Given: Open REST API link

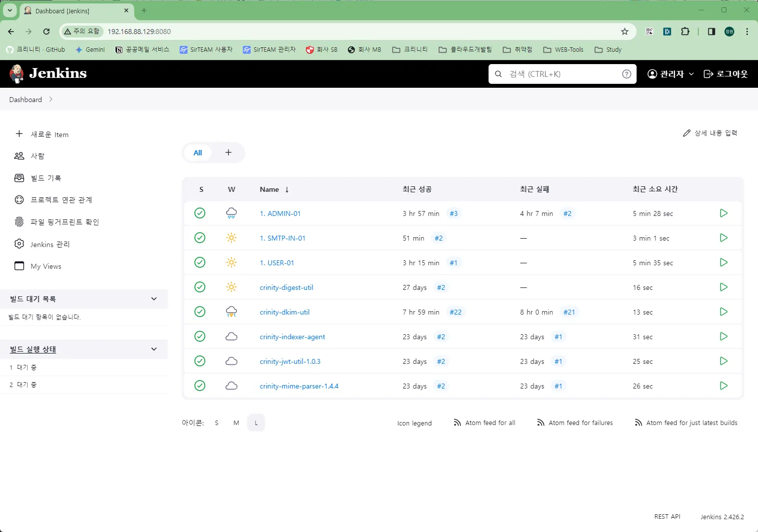Looking at the screenshot, I should click(667, 517).
